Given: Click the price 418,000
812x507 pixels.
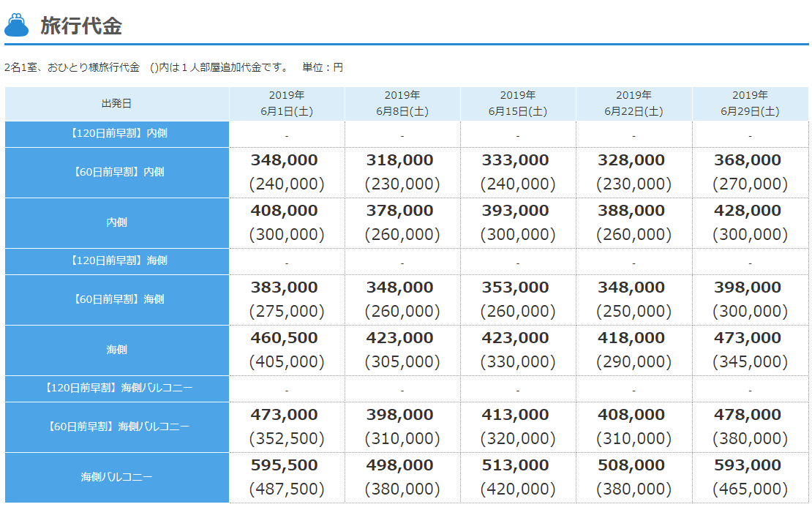Looking at the screenshot, I should click(x=631, y=338).
